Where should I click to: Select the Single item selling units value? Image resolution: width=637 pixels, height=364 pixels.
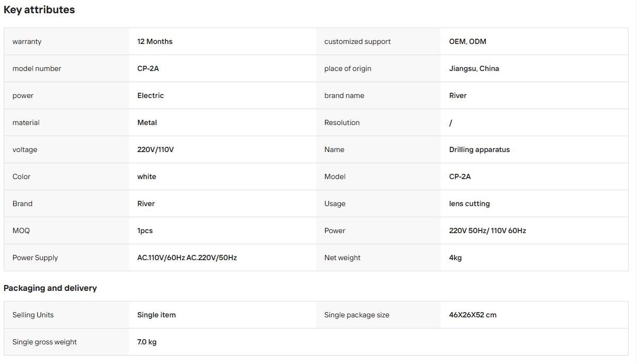pos(156,315)
